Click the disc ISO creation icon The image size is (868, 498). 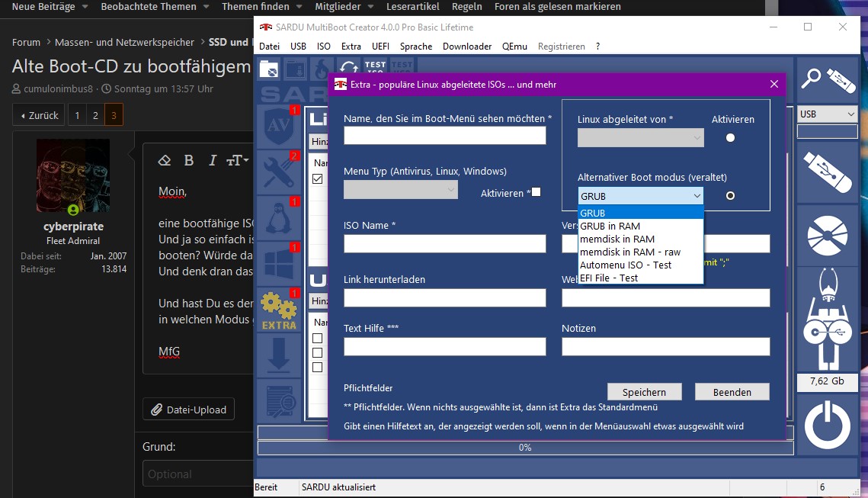(x=827, y=236)
